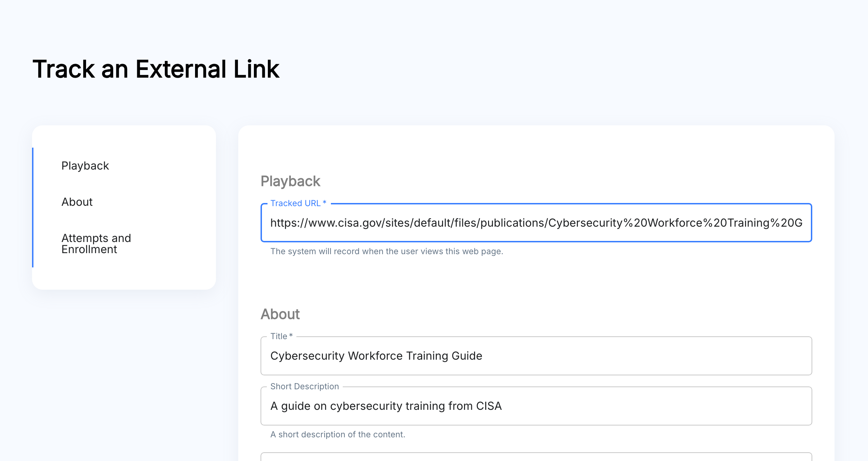Click the Track an External Link heading

pos(156,69)
